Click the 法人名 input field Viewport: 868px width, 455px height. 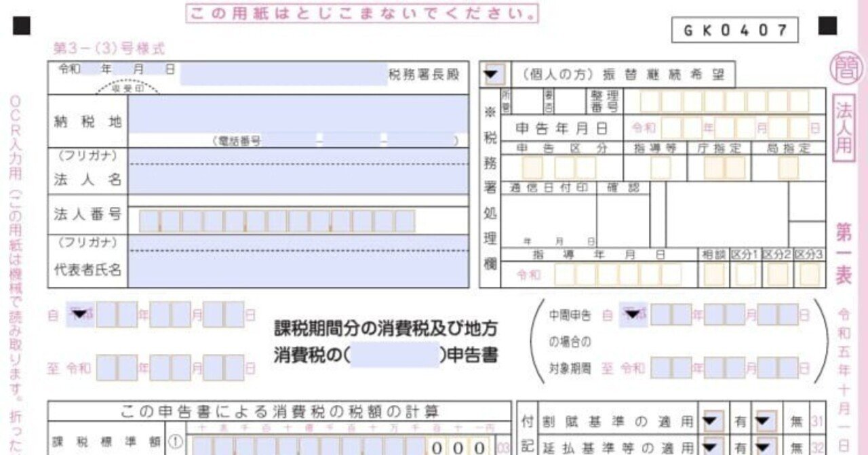298,179
